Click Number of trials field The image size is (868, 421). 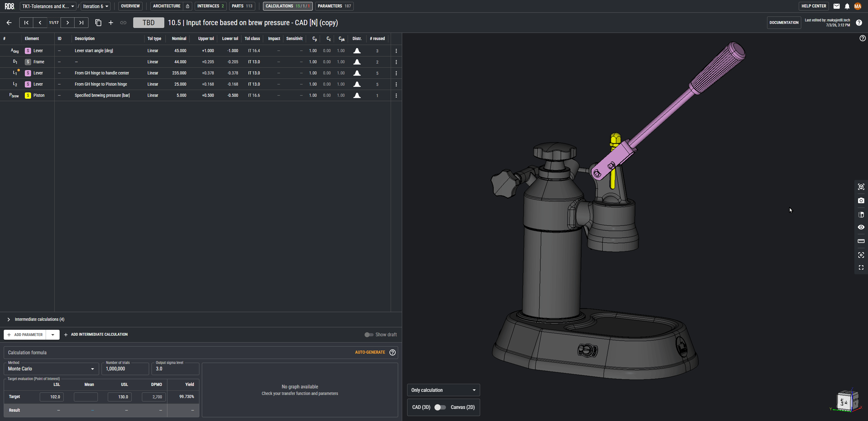[125, 369]
